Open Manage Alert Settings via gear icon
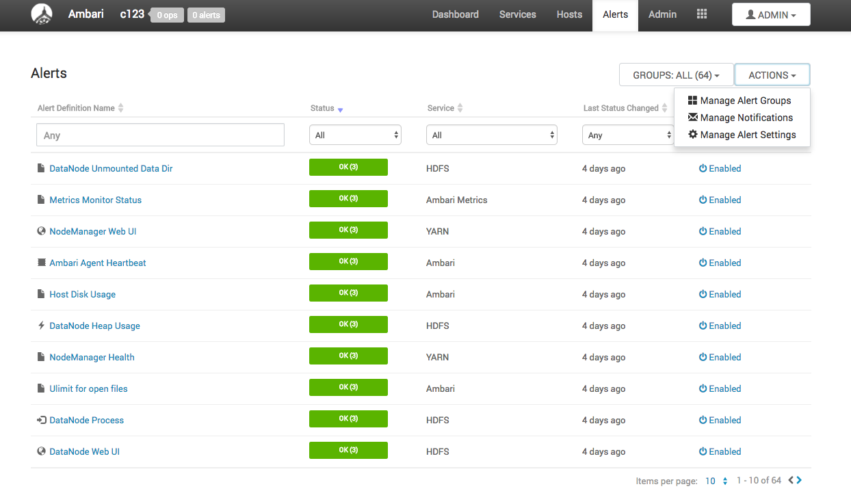Screen dimensions: 851x504 [692, 135]
